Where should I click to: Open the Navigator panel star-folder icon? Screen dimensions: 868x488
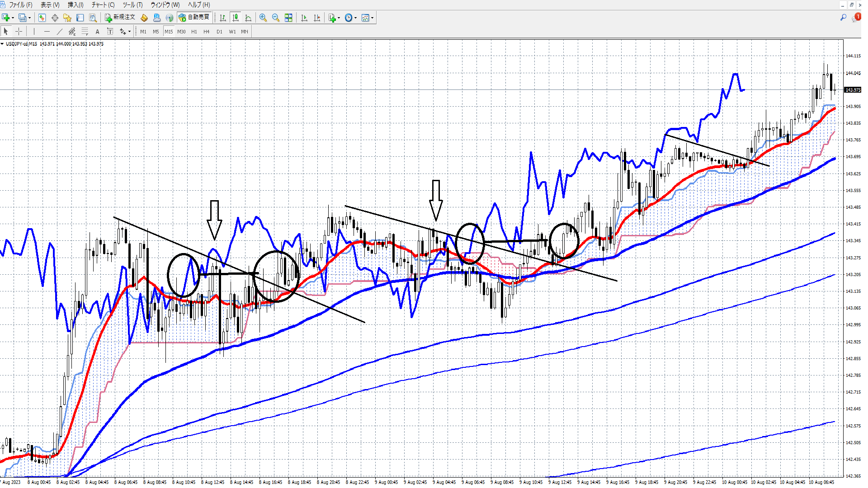(x=67, y=18)
